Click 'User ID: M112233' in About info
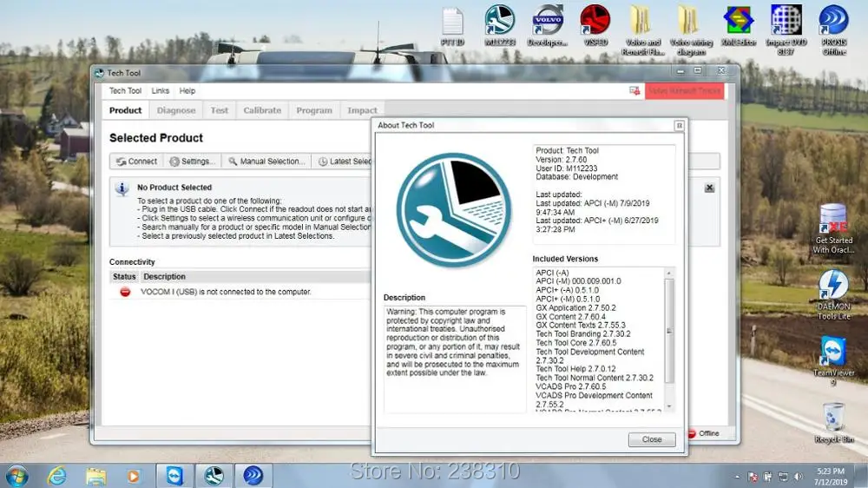The image size is (868, 488). point(566,168)
